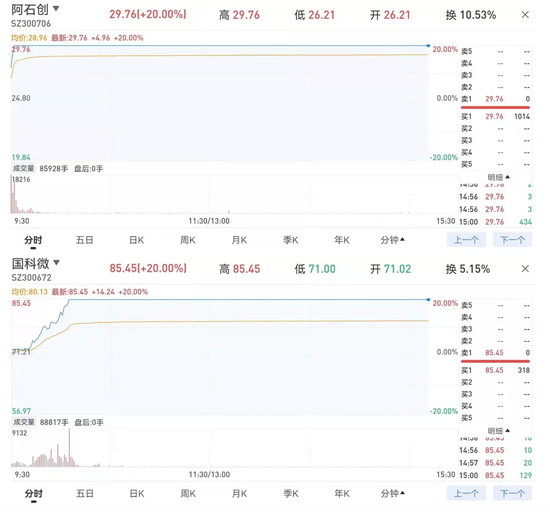Switch to 周K tab in 阿石创 panel
Image resolution: width=550 pixels, height=512 pixels.
point(188,240)
